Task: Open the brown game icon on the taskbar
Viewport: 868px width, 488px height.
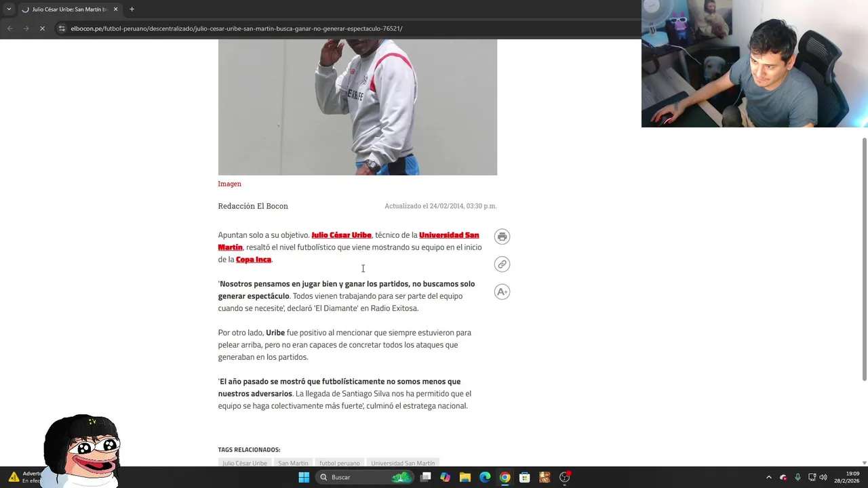Action: [544, 477]
